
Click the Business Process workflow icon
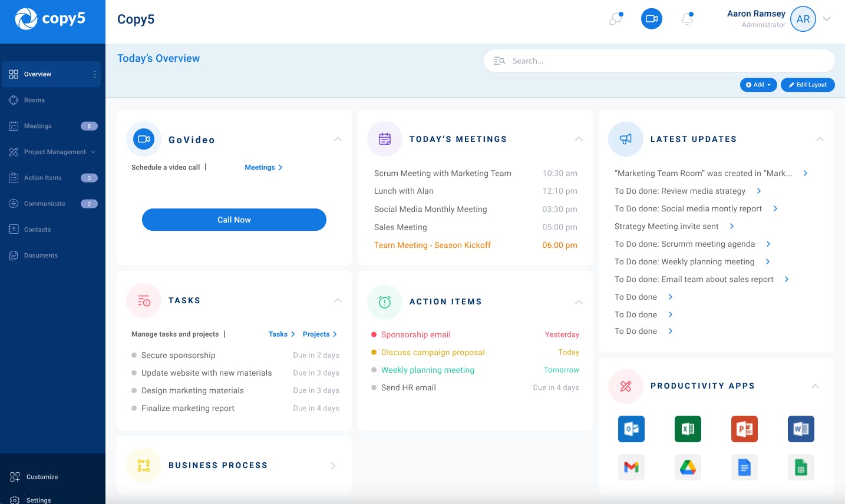coord(144,466)
